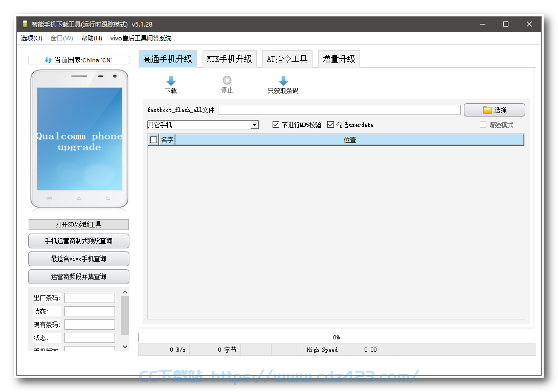The image size is (558, 392).
Task: Click the info panel scrollbar up arrow
Action: [125, 292]
